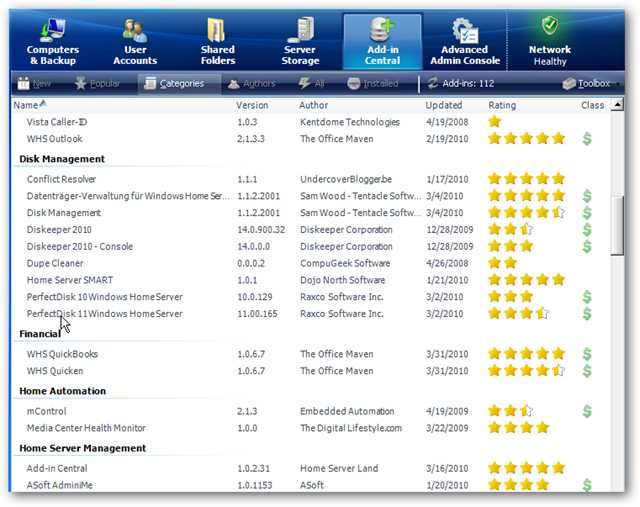
Task: Click the star rating of Dupe Cleaner
Action: pos(502,263)
